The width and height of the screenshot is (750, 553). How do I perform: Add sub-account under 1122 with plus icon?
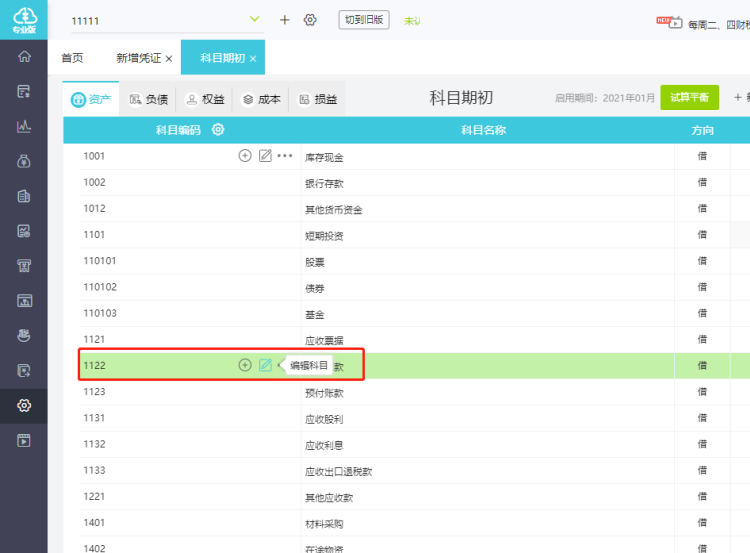coord(245,365)
